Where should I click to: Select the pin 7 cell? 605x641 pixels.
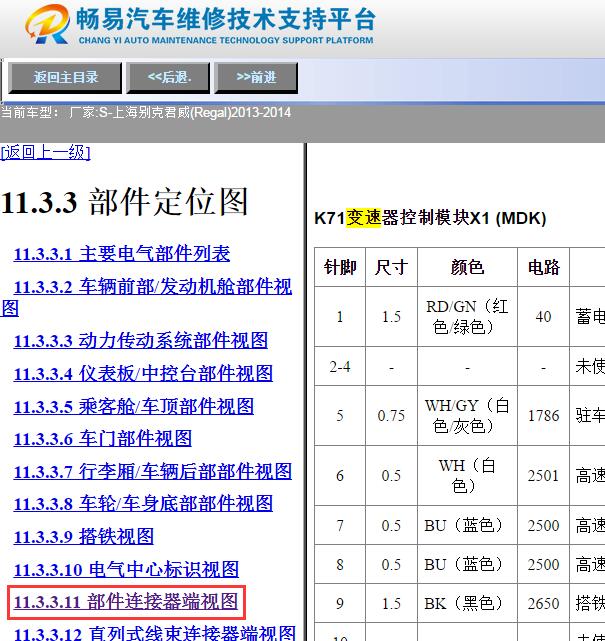[340, 525]
